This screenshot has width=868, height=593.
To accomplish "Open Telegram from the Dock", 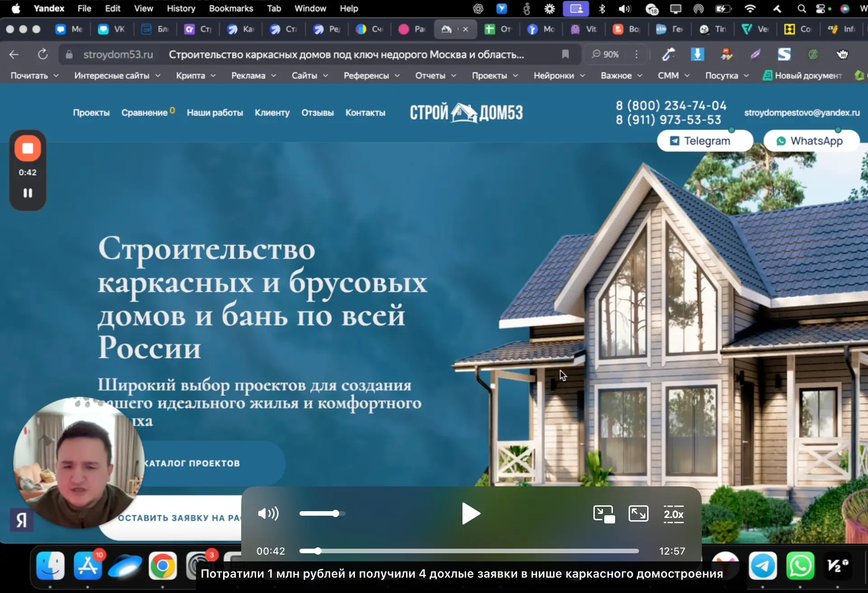I will point(763,565).
